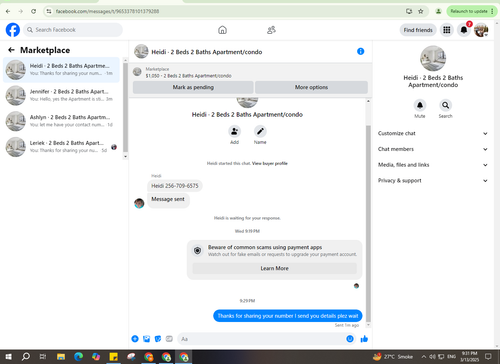Open the account profile picture menu
This screenshot has width=500, height=364.
tap(481, 30)
